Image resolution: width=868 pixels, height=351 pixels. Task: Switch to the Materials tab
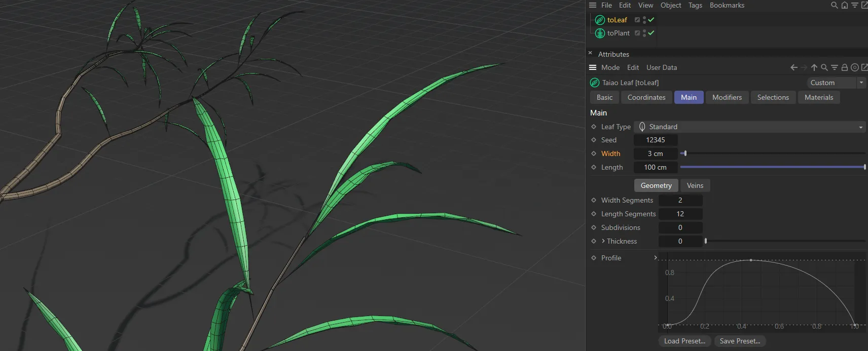(819, 97)
